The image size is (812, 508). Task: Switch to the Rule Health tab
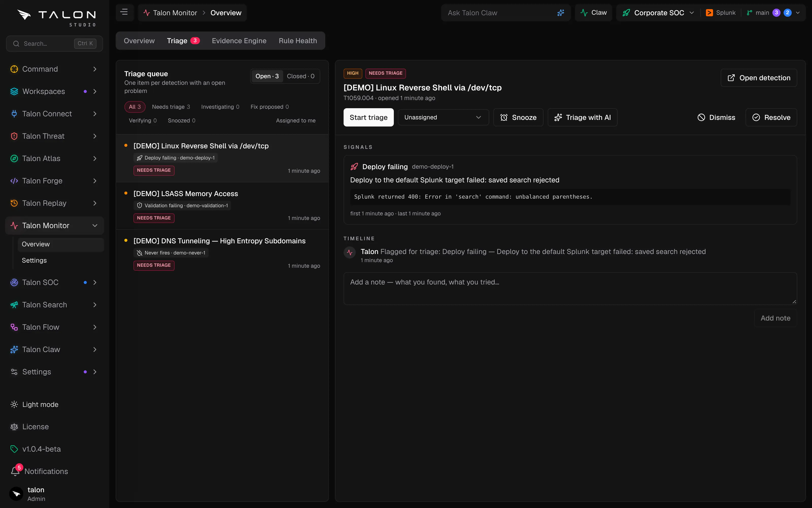[x=298, y=41]
